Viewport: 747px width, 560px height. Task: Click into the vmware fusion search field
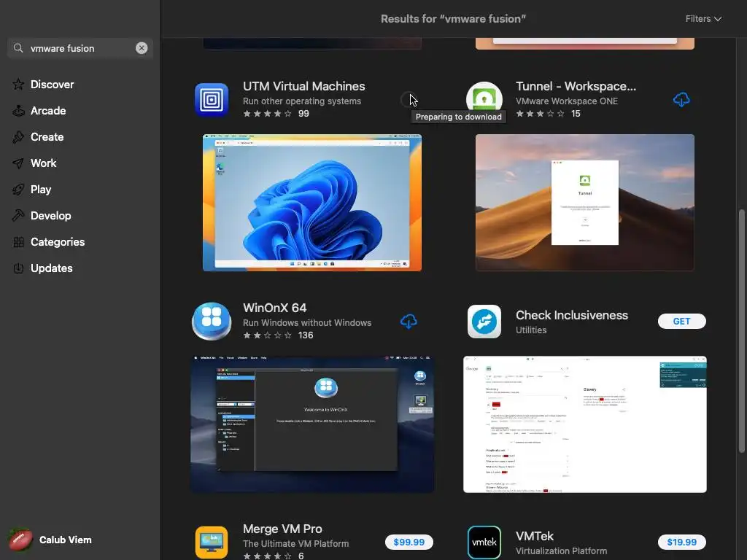coord(80,48)
